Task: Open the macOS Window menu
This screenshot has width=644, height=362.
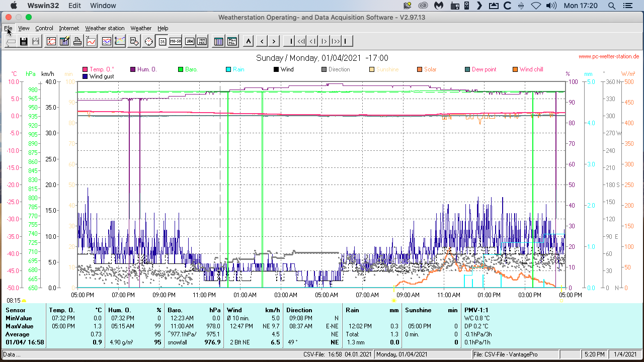Action: (x=103, y=6)
